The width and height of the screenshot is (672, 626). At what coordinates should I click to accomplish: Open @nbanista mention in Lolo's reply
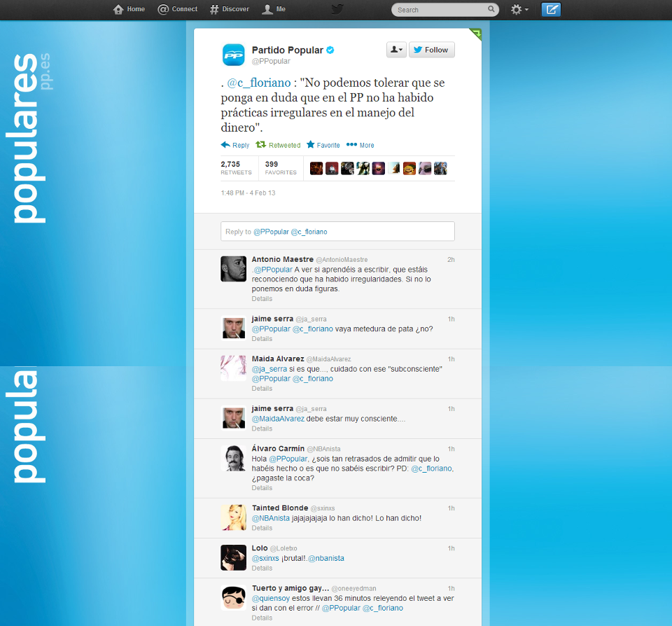326,558
